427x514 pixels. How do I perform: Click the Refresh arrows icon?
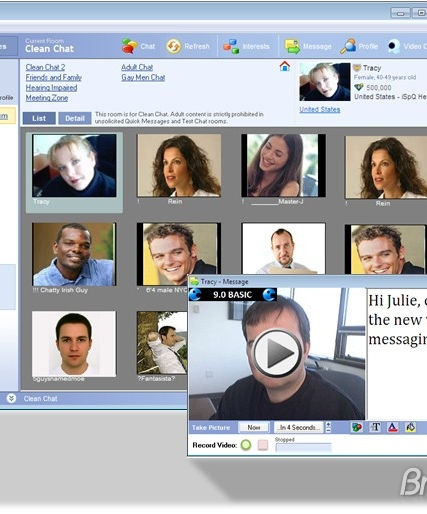174,46
